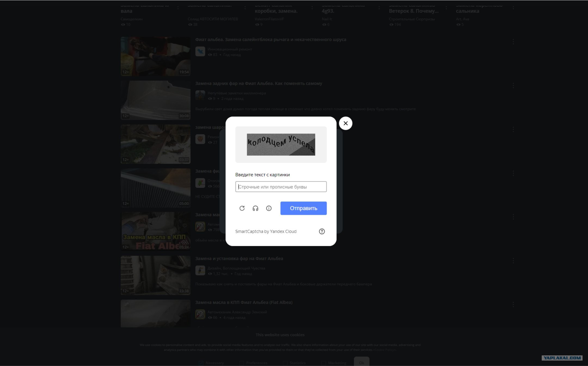Open the 30:08 rear lights video thumbnail
588x366 pixels.
[155, 100]
